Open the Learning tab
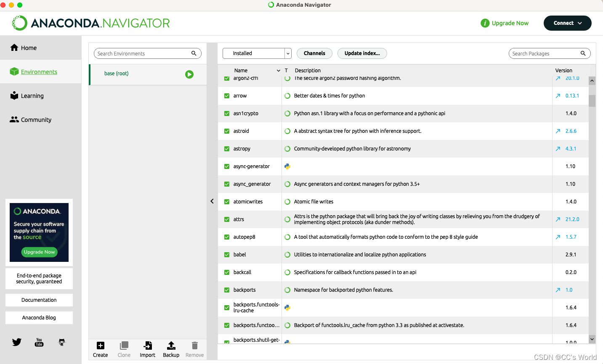The height and width of the screenshot is (364, 603). (x=41, y=96)
